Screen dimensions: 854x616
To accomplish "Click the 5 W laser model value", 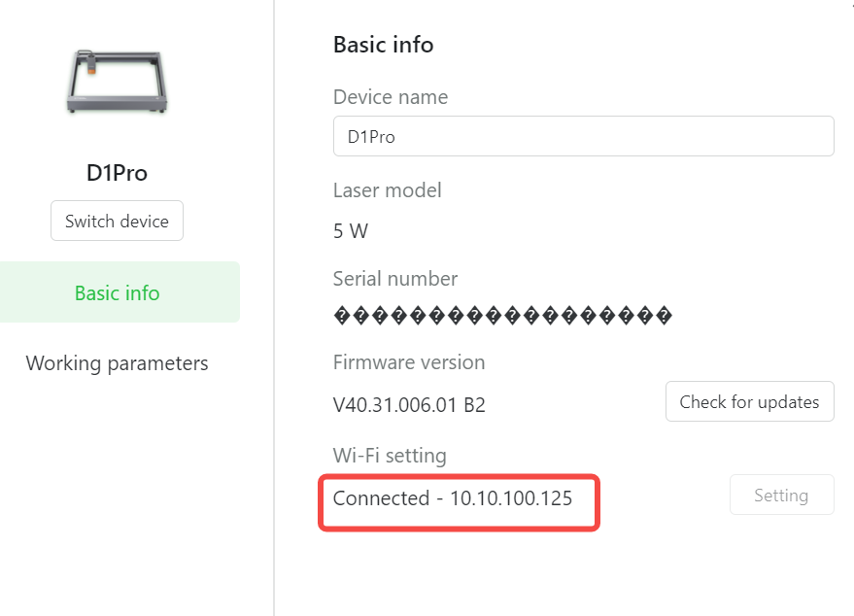I will tap(351, 231).
